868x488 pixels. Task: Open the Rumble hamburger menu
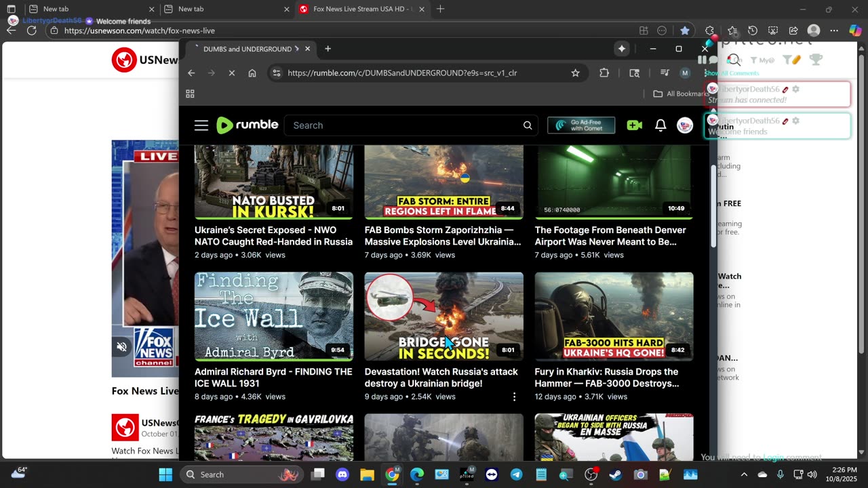tap(201, 125)
